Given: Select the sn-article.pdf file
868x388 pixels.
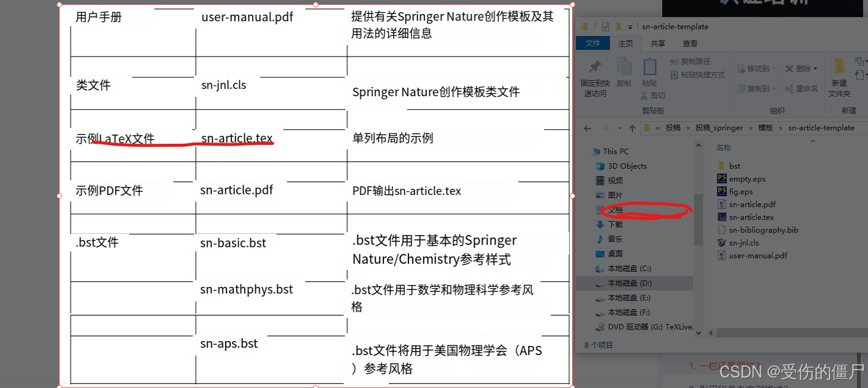Looking at the screenshot, I should point(746,205).
